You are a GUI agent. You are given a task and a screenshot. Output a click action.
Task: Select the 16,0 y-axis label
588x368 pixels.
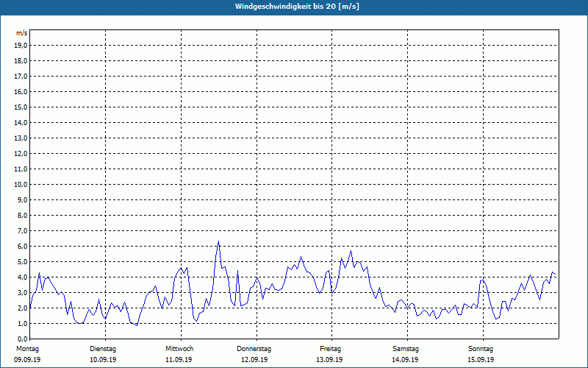(20, 91)
